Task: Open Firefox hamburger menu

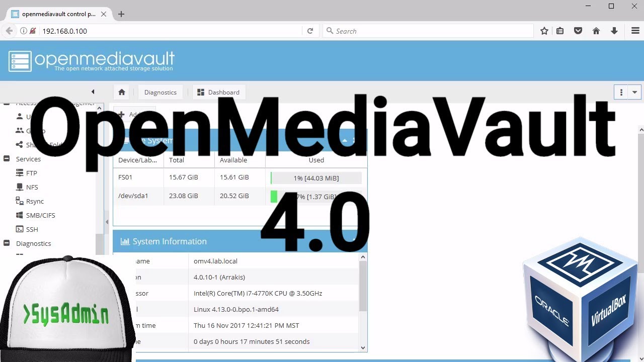Action: pyautogui.click(x=635, y=31)
